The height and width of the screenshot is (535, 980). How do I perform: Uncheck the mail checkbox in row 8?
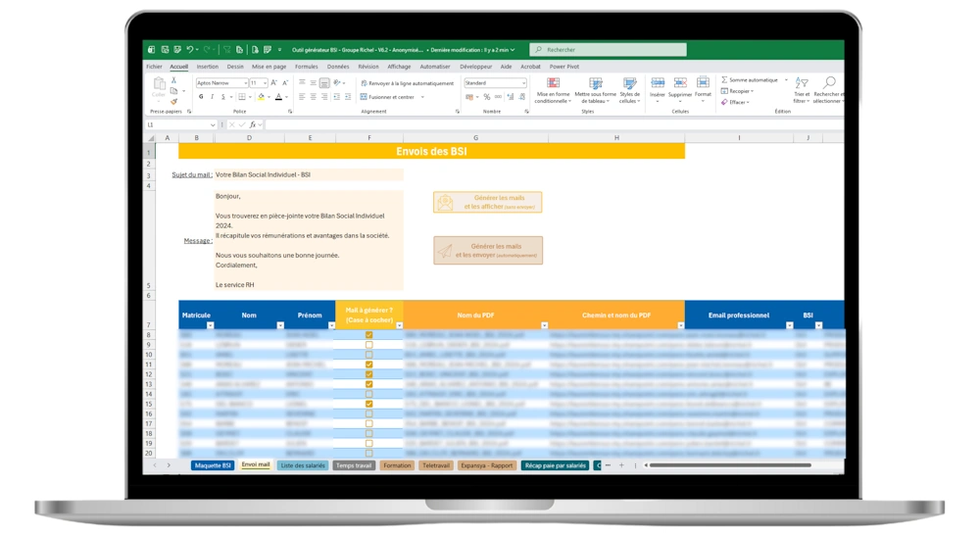pyautogui.click(x=369, y=335)
